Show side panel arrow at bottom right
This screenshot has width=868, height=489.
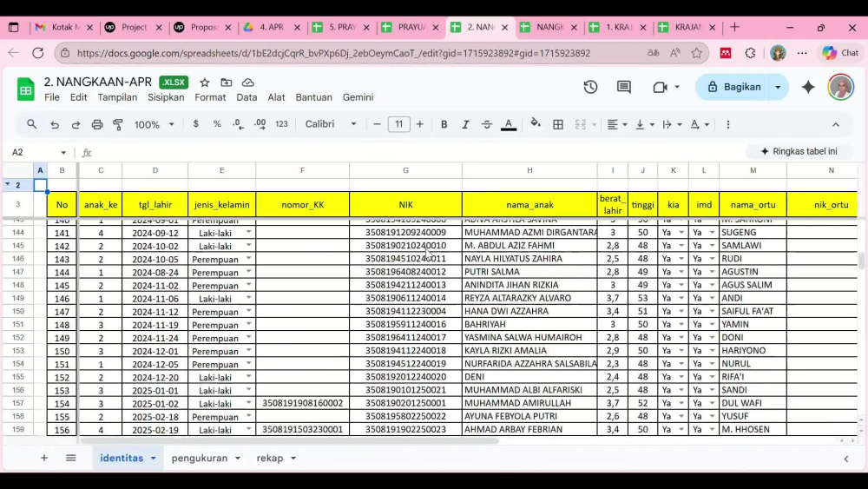845,459
